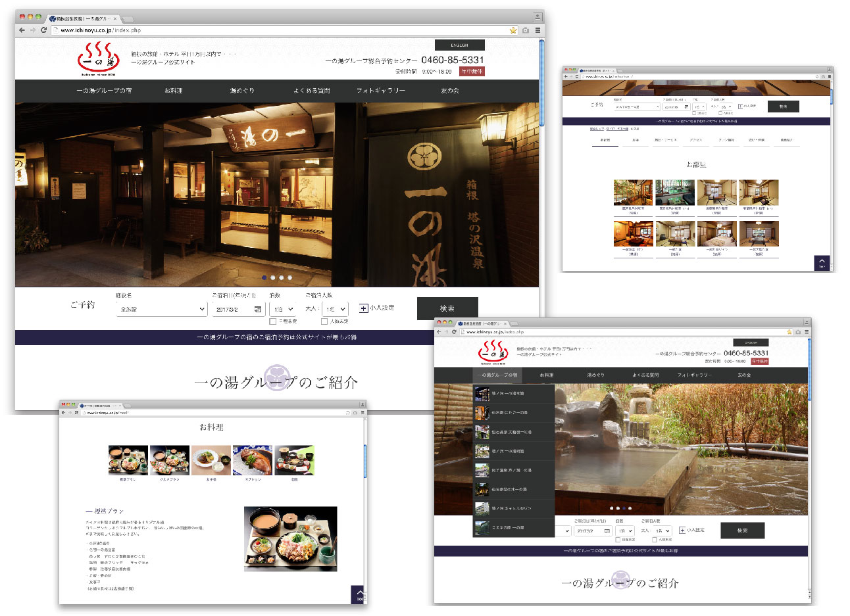Viewport: 850px width, 616px height.
Task: Expand the 施設名 facility dropdown in the largest window
Action: pyautogui.click(x=162, y=309)
